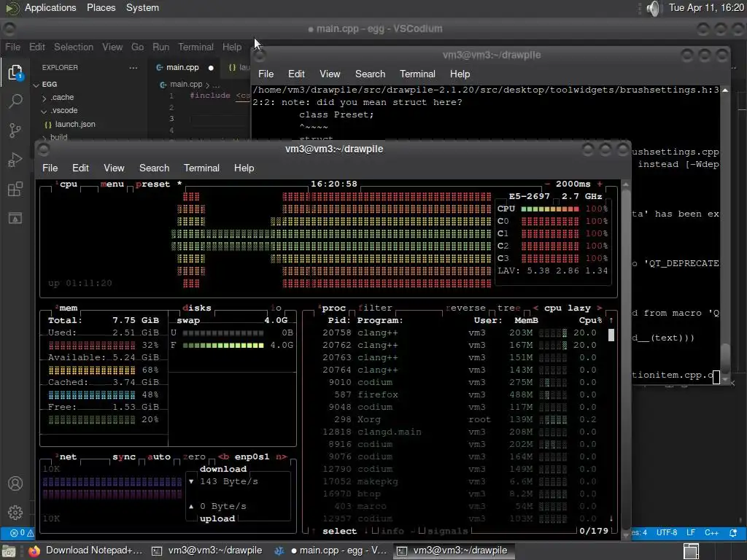Image resolution: width=747 pixels, height=560 pixels.
Task: Click the Explorer more actions ellipsis
Action: (133, 68)
